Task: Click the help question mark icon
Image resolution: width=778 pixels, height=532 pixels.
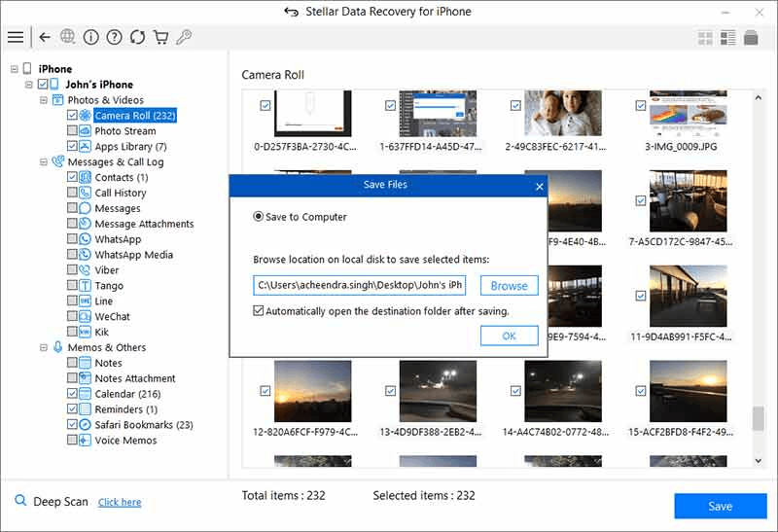Action: [115, 37]
